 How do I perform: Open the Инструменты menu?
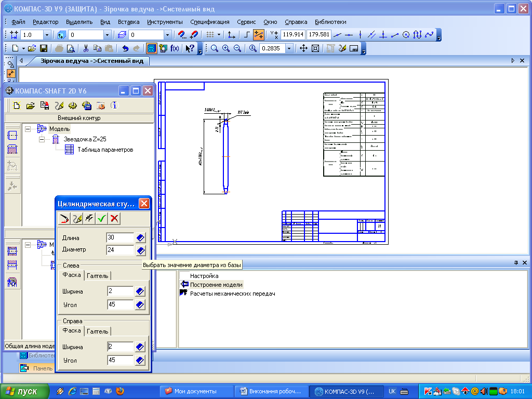coord(165,22)
